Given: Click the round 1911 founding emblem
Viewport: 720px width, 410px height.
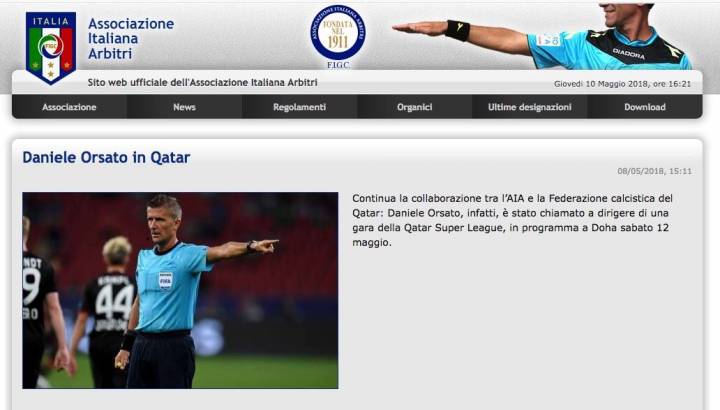Looking at the screenshot, I should click(338, 33).
